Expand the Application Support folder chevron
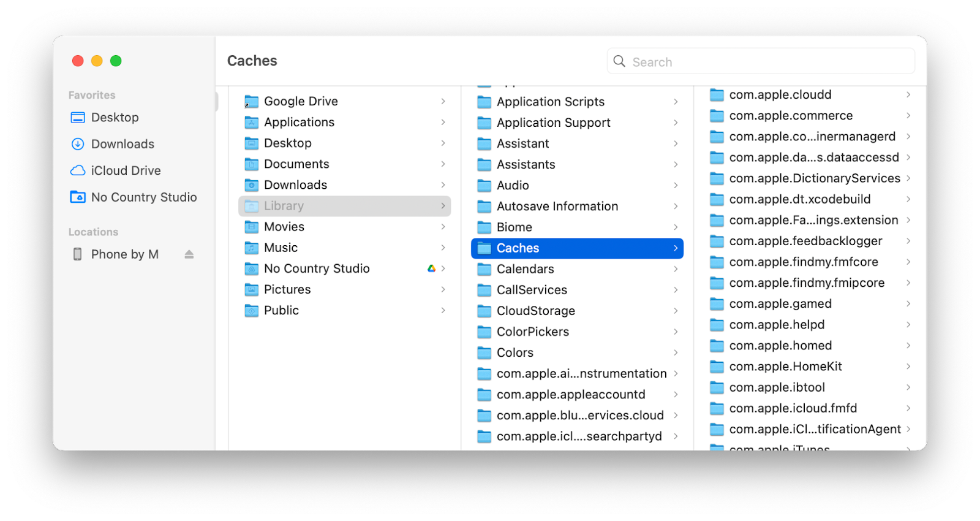Image resolution: width=980 pixels, height=521 pixels. pos(676,123)
